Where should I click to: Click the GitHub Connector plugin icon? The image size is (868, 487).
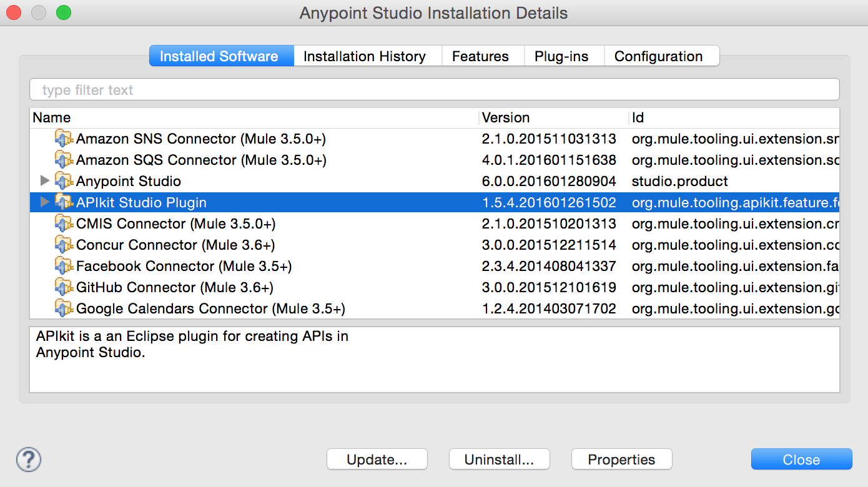point(63,287)
